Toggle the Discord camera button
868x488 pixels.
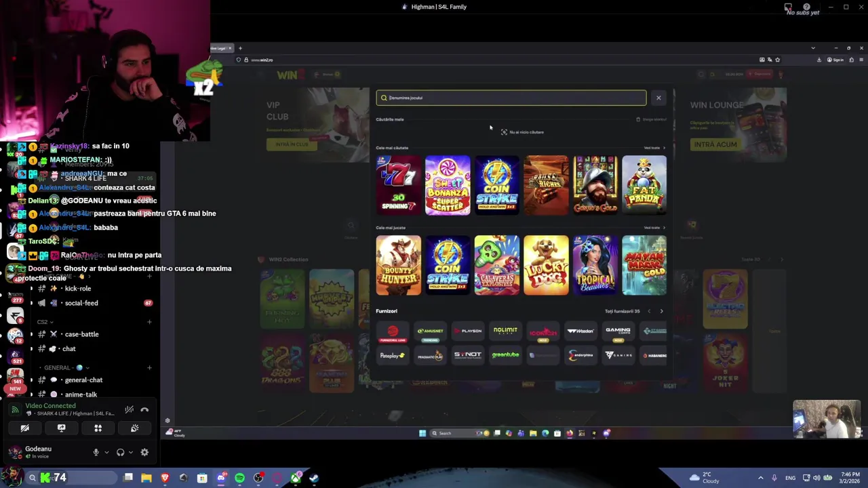24,428
